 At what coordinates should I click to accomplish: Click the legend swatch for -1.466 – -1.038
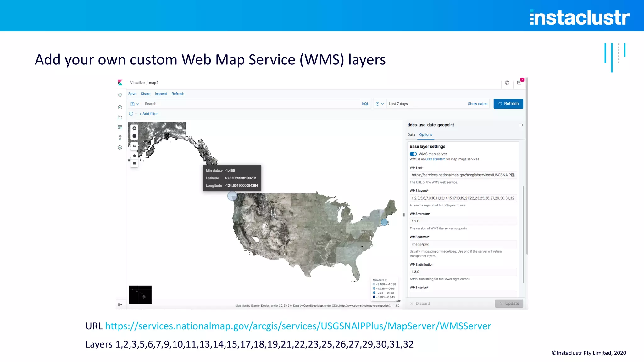coord(374,284)
